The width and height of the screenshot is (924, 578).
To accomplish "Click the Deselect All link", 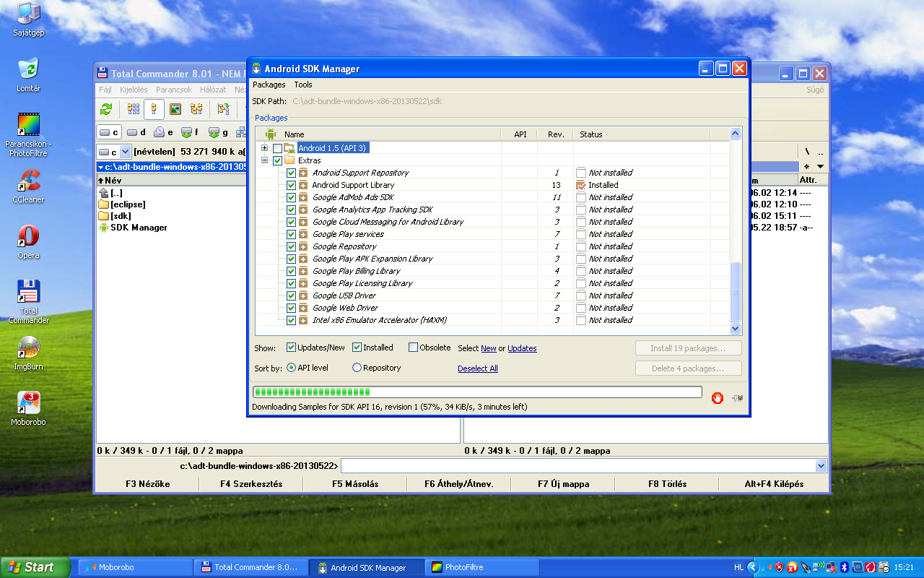I will [x=477, y=368].
